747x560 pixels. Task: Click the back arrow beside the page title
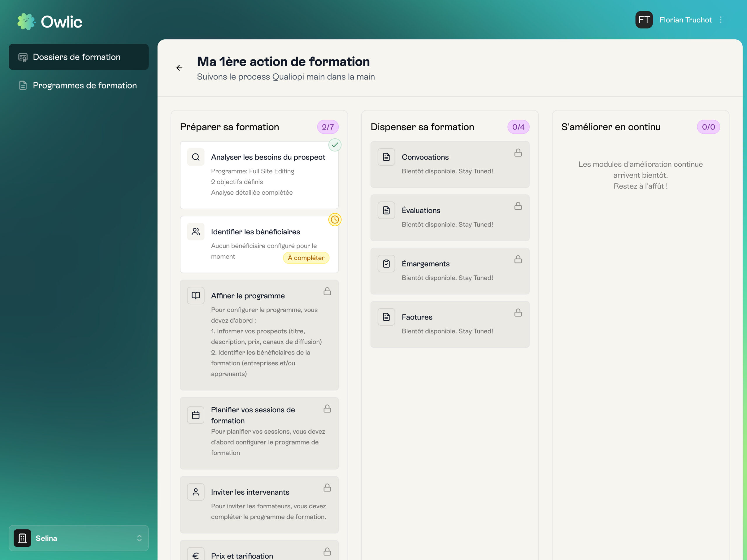(x=179, y=68)
